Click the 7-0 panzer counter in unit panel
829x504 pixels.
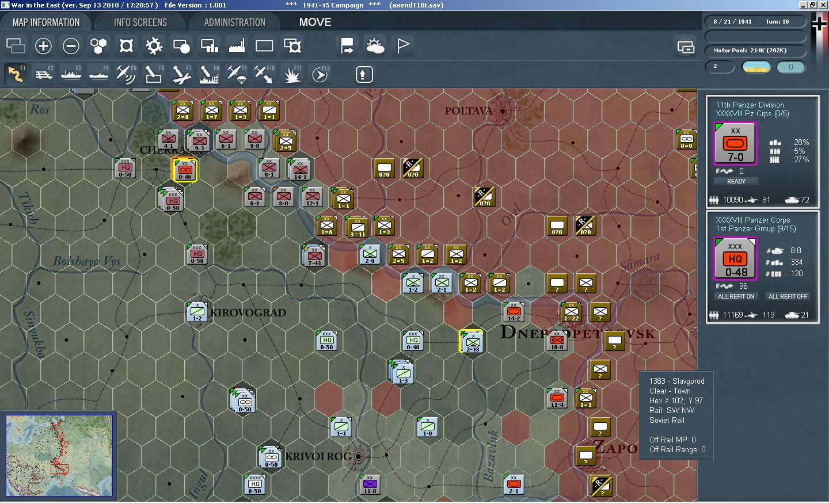tap(735, 144)
